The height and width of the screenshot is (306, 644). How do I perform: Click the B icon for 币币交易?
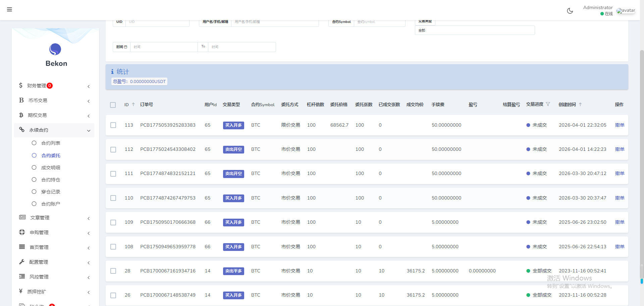tap(21, 100)
